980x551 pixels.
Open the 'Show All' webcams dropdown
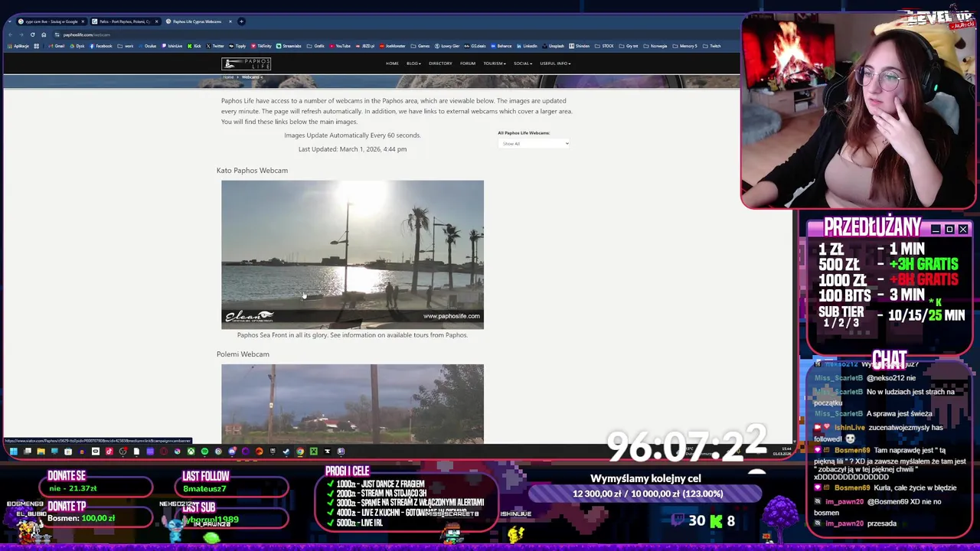[x=534, y=143]
